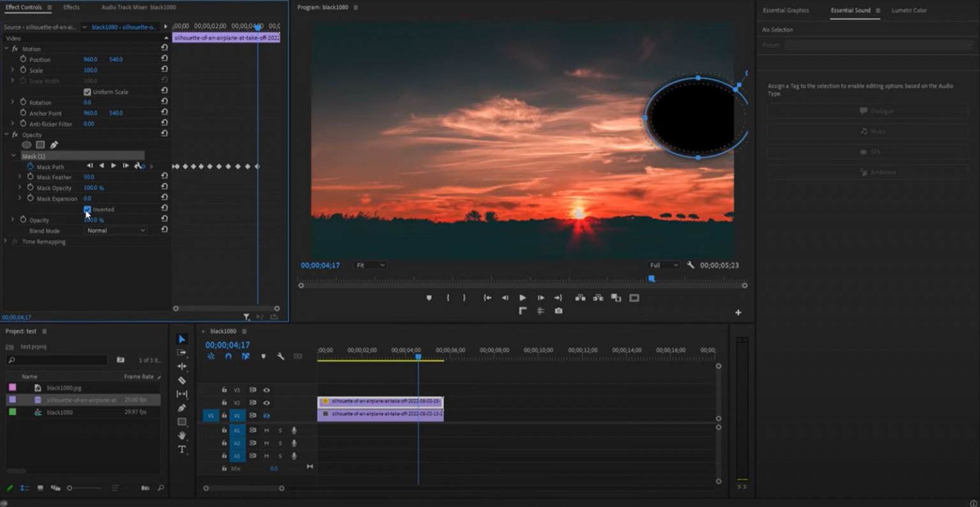Screen dimensions: 980x507
Task: Toggle Mask Path animation stopwatch
Action: pyautogui.click(x=30, y=166)
